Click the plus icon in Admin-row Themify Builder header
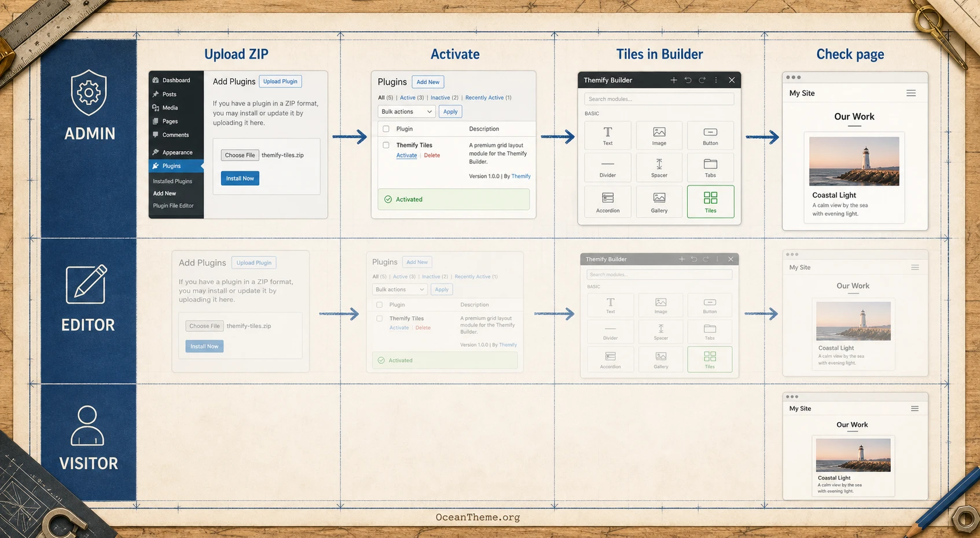The width and height of the screenshot is (980, 538). click(674, 80)
